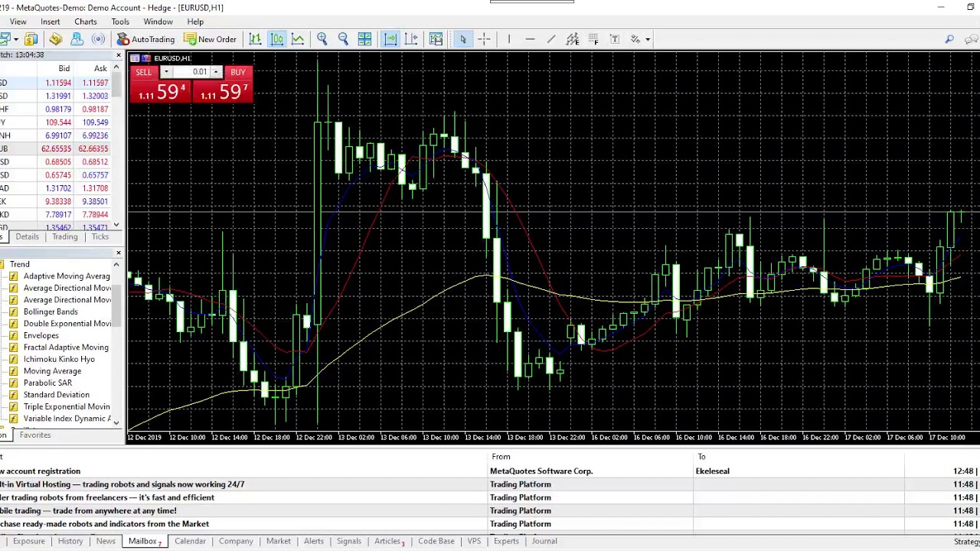Decrease trade volume with down arrow
The width and height of the screenshot is (980, 551).
tap(166, 72)
